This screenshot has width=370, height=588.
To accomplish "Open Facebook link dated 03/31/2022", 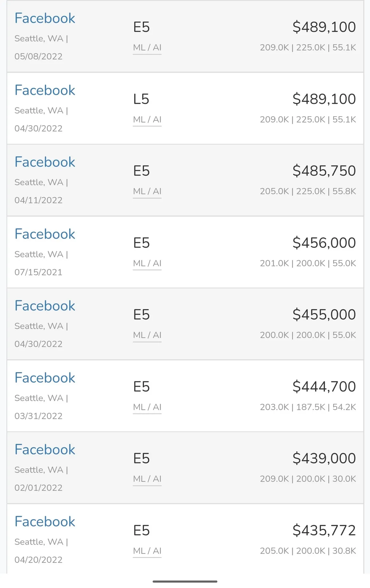I will point(45,378).
